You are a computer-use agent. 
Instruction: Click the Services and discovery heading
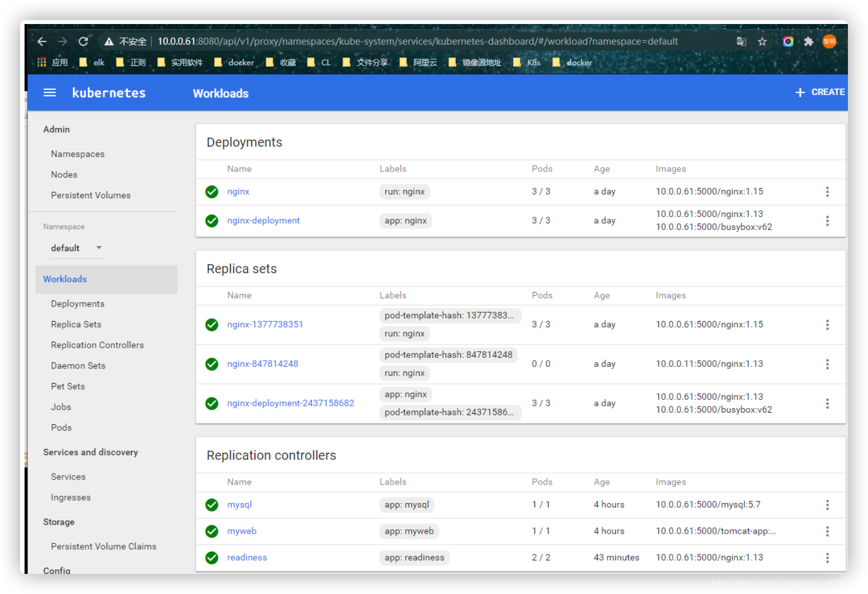90,452
